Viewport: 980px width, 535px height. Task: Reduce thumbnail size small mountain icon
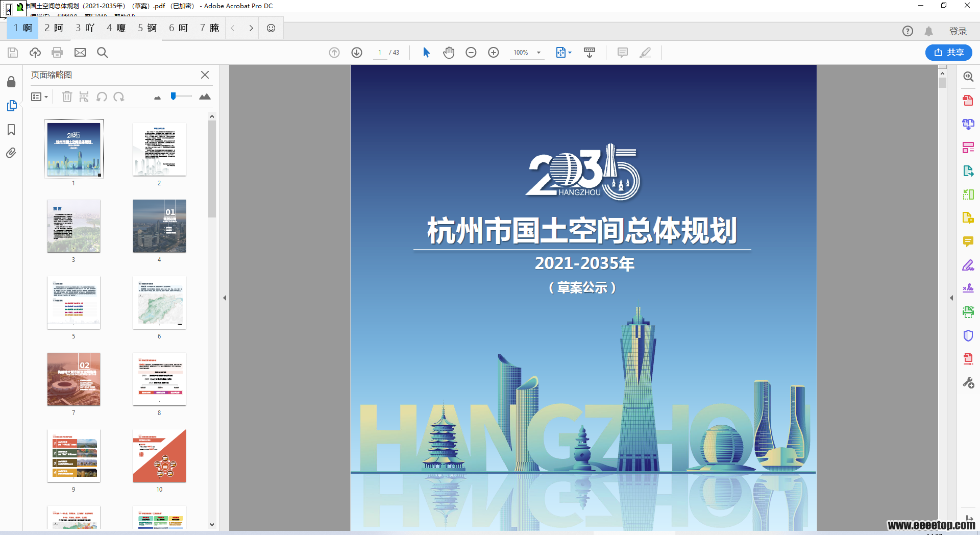[x=157, y=98]
